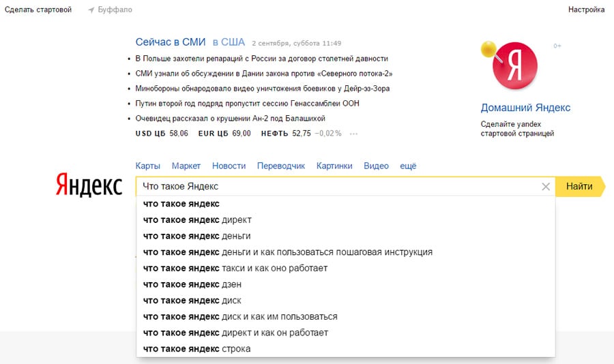Screen dimensions: 614x364
Task: Open the Сейчас в СМИ news heading
Action: click(x=171, y=42)
